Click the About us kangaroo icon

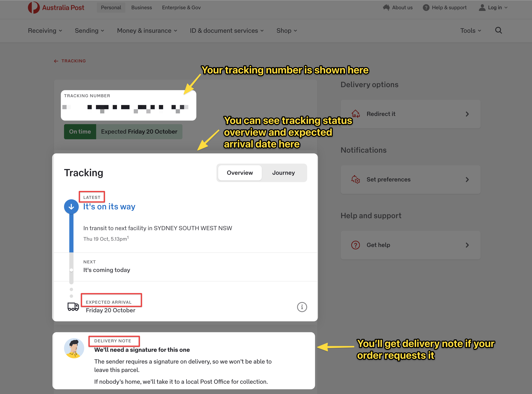(x=386, y=7)
